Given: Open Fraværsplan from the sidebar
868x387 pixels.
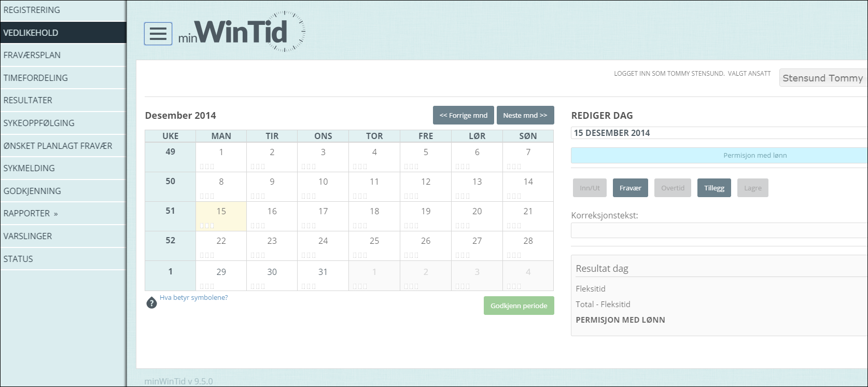Looking at the screenshot, I should pos(63,55).
